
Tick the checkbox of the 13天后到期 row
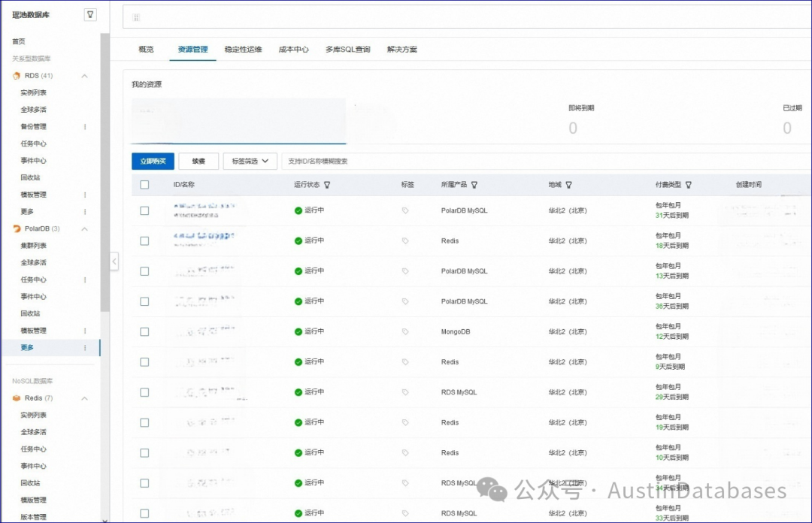pyautogui.click(x=144, y=271)
